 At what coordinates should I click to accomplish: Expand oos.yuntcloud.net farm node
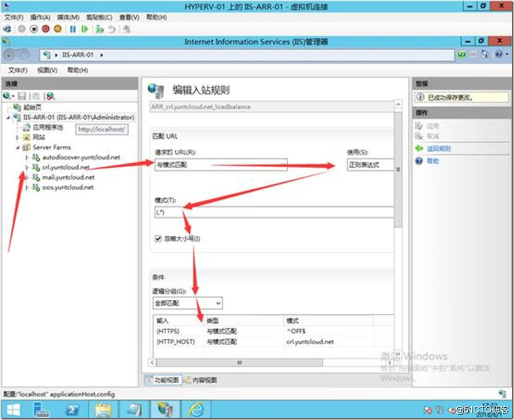coord(27,188)
